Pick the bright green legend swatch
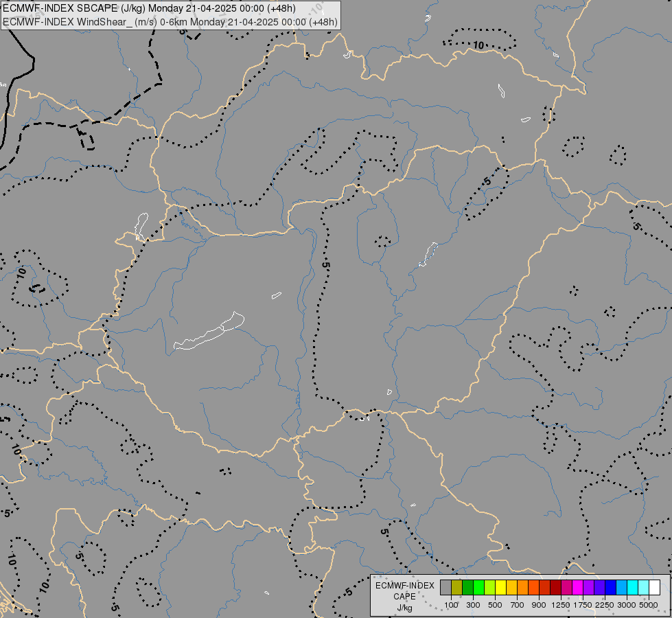 [478, 588]
